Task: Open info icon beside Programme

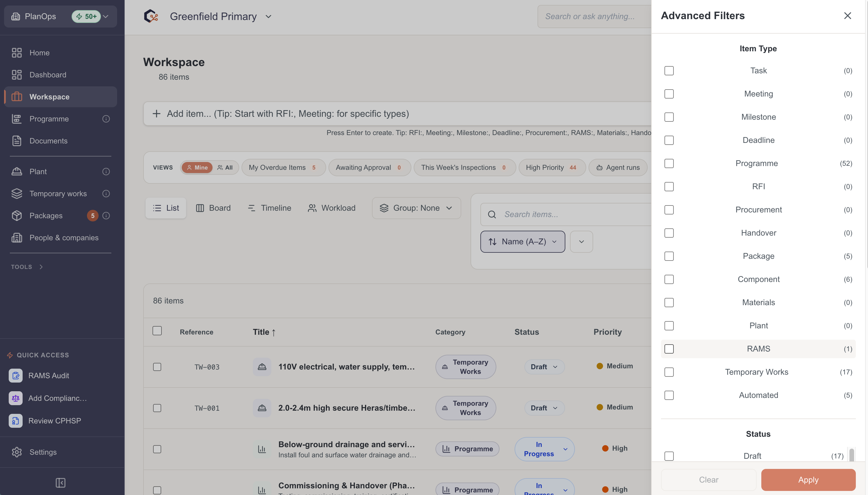Action: (x=106, y=119)
